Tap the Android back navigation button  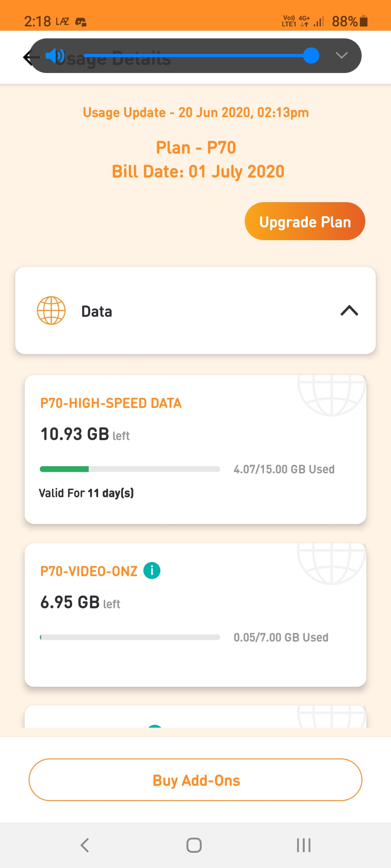point(85,845)
